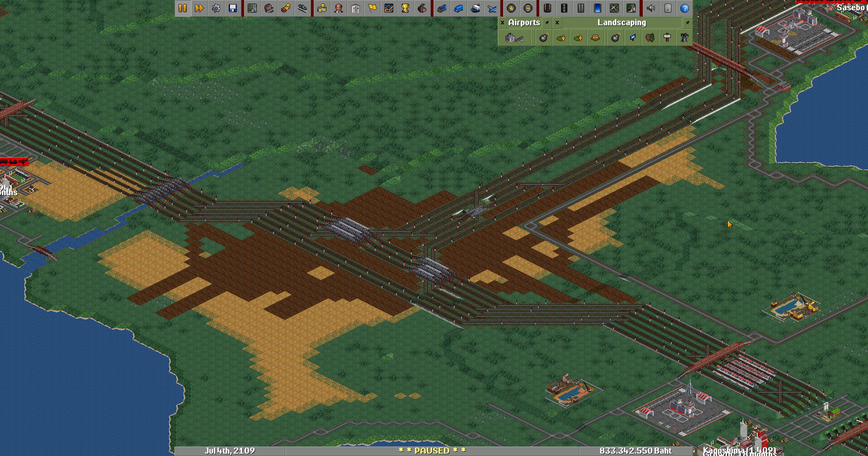This screenshot has width=868, height=456.
Task: Select the Raise land tool
Action: point(578,38)
